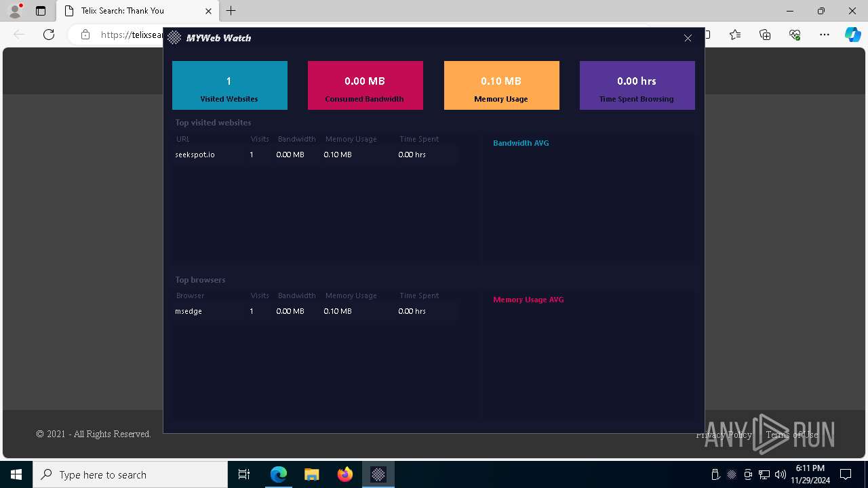This screenshot has height=488, width=868.
Task: Click the Edge address bar URL
Action: pyautogui.click(x=132, y=35)
